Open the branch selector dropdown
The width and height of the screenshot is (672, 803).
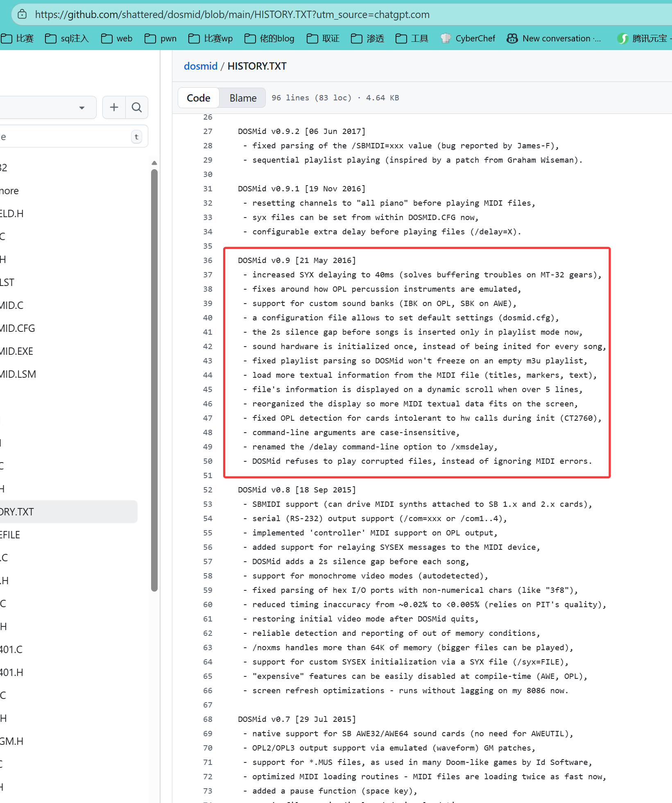tap(48, 107)
